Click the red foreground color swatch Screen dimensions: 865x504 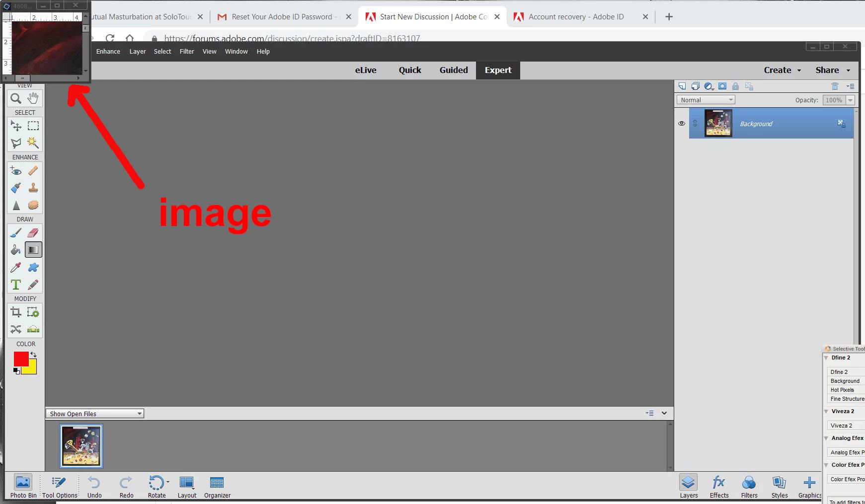[x=20, y=359]
